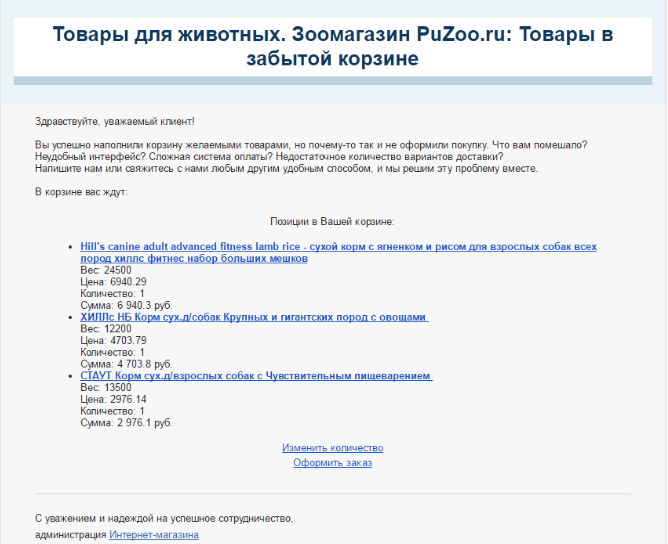Click the Цена: 6940.29 line
The width and height of the screenshot is (668, 544).
point(113,282)
